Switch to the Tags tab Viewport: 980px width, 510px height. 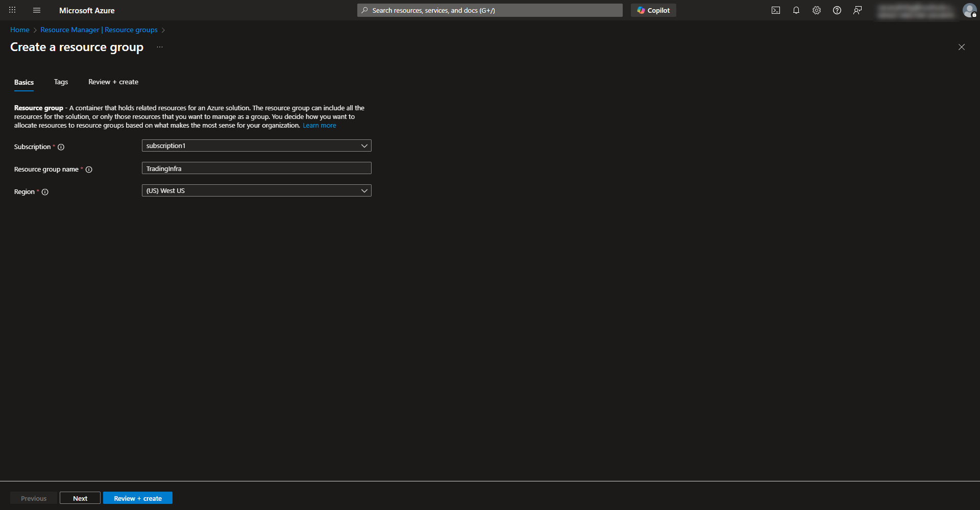(x=61, y=82)
